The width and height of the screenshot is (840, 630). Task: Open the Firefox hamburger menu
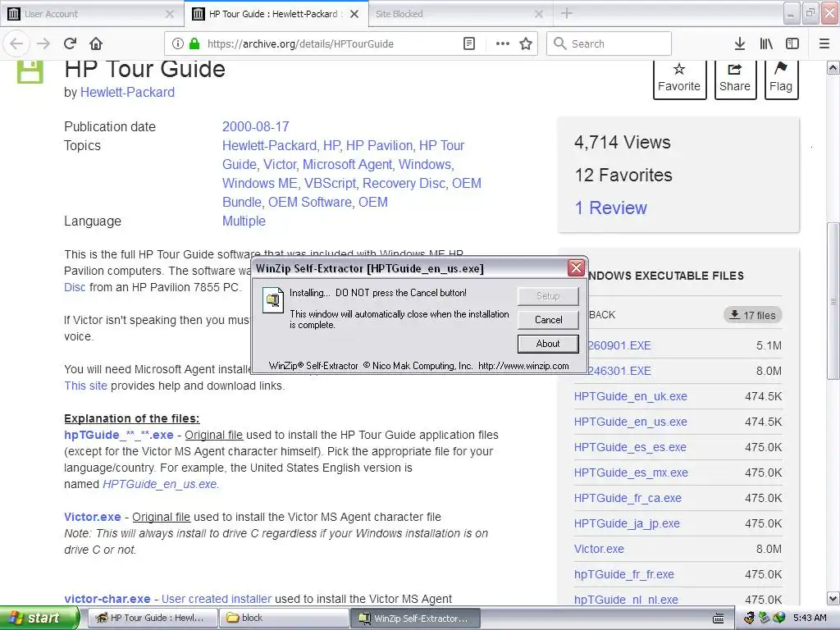pyautogui.click(x=824, y=43)
